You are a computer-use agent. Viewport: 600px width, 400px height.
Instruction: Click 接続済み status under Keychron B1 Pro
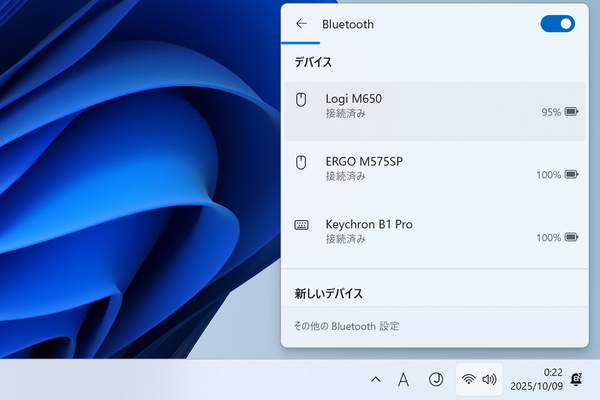click(x=346, y=239)
